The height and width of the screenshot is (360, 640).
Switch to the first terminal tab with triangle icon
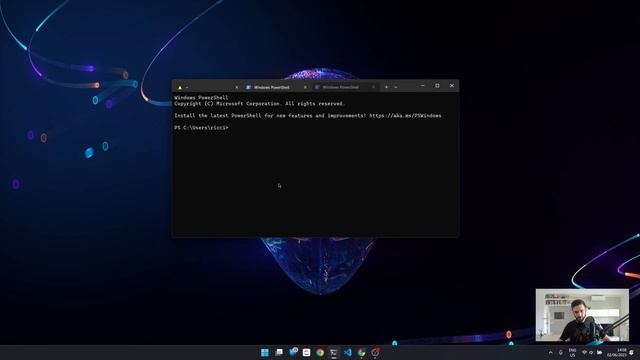pos(207,87)
